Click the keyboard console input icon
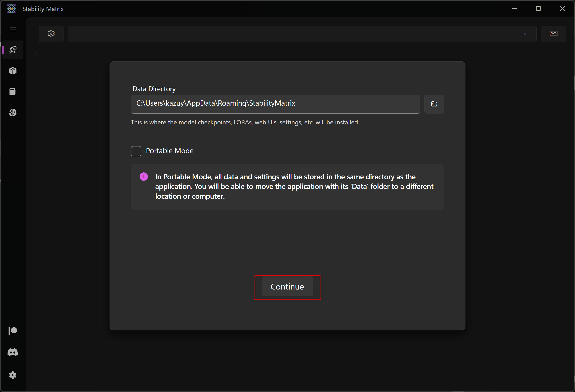575x392 pixels. tap(553, 34)
